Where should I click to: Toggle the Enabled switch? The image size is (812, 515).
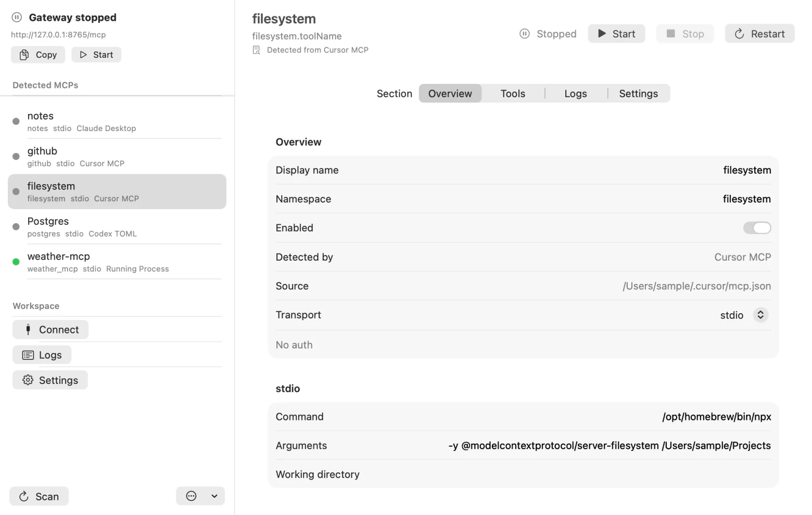pyautogui.click(x=757, y=228)
